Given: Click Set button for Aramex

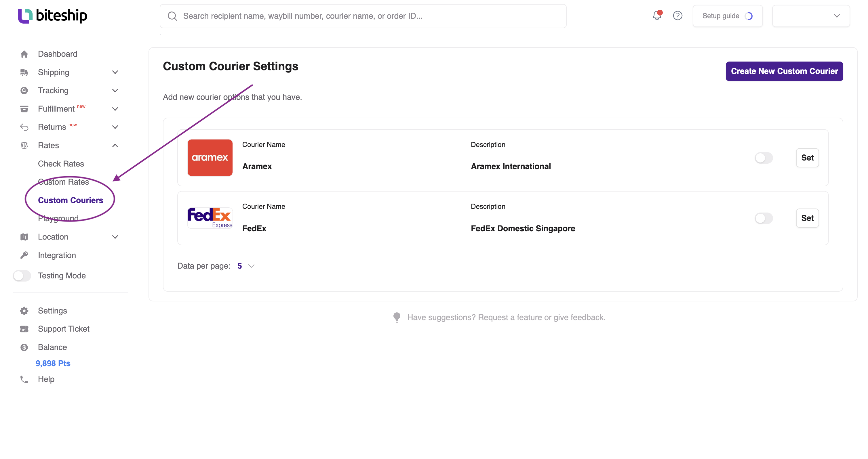Looking at the screenshot, I should pyautogui.click(x=807, y=158).
